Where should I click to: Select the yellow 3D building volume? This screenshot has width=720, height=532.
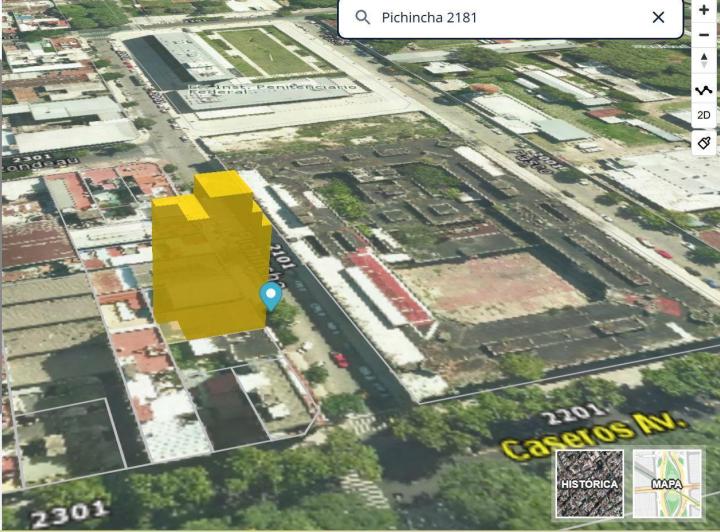tap(209, 257)
